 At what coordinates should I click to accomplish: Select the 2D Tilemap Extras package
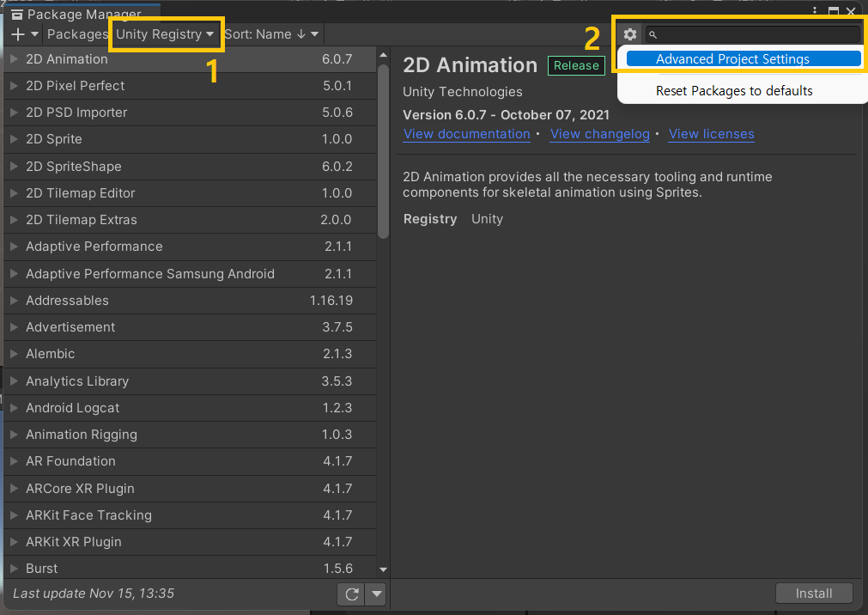(x=190, y=220)
